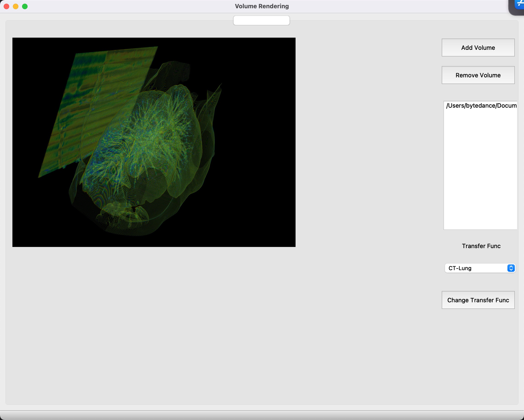Screen dimensions: 524x420
Task: Click the empty text field at top
Action: click(x=261, y=20)
